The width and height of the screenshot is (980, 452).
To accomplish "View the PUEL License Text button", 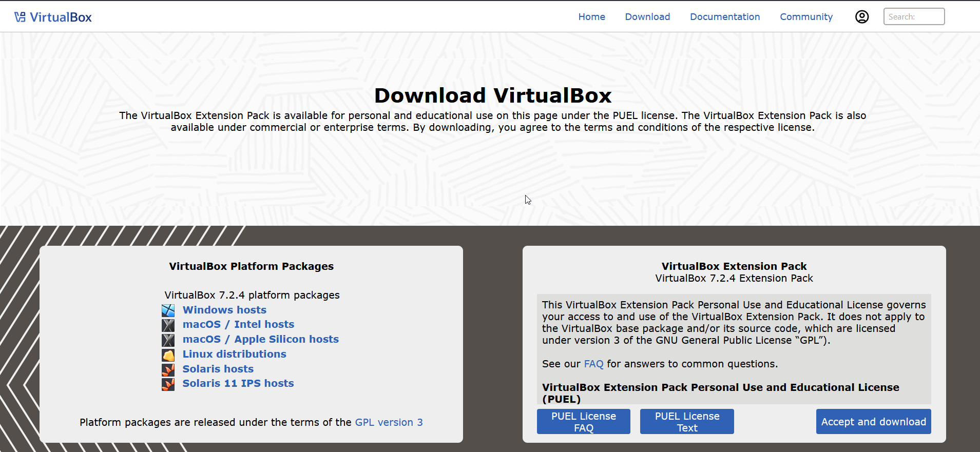I will click(x=686, y=422).
